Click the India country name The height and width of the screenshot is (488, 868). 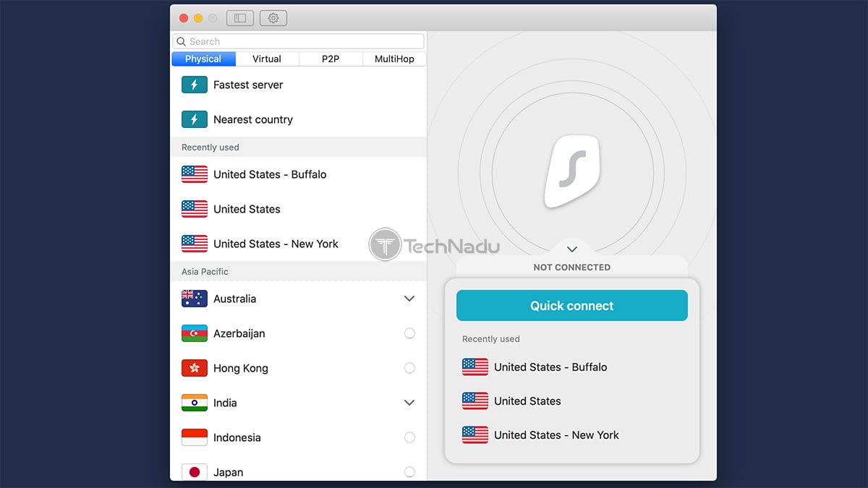point(225,403)
